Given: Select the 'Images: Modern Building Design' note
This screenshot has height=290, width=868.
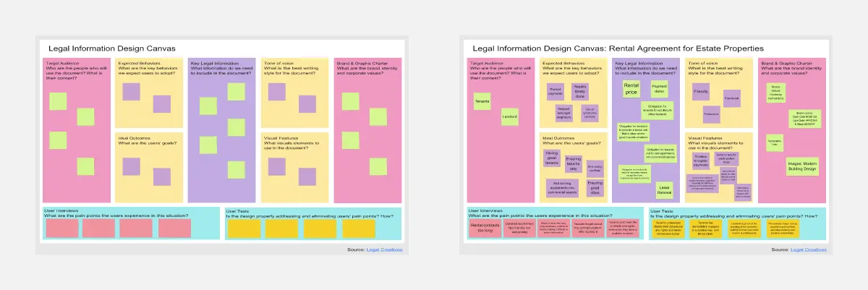Looking at the screenshot, I should (802, 167).
